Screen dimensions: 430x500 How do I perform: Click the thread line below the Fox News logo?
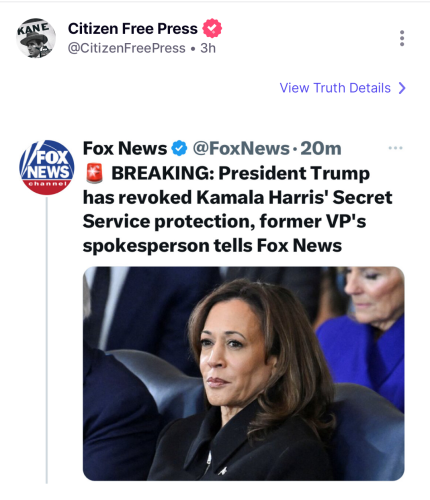[x=47, y=339]
